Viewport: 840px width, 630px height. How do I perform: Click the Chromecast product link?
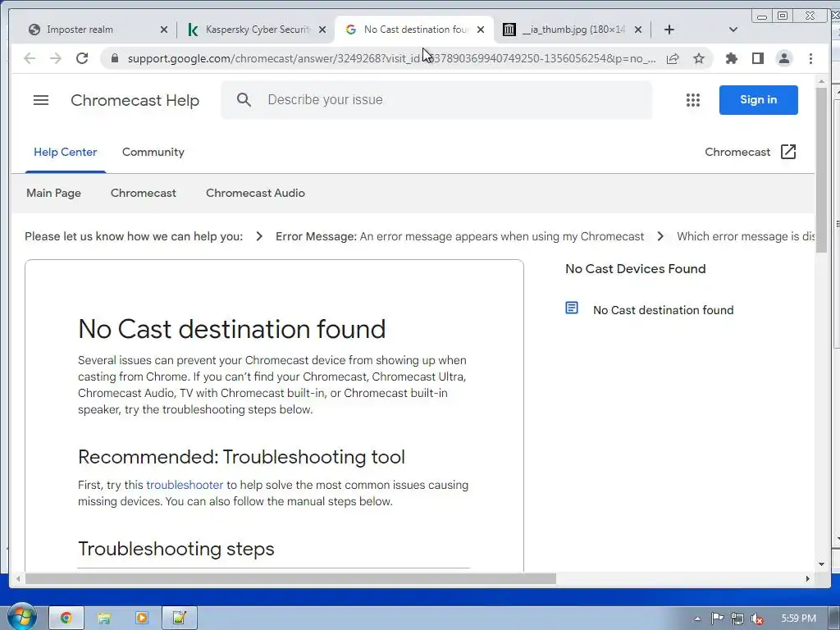737,152
